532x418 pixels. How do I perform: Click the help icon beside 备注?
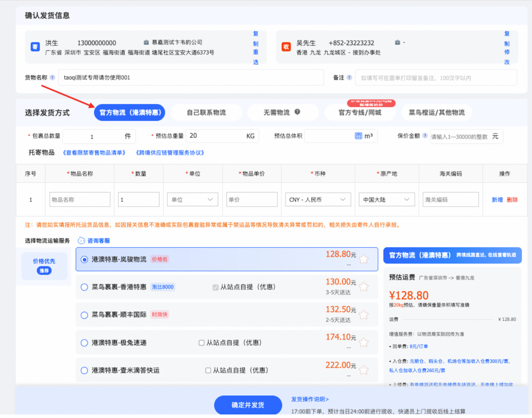[349, 78]
